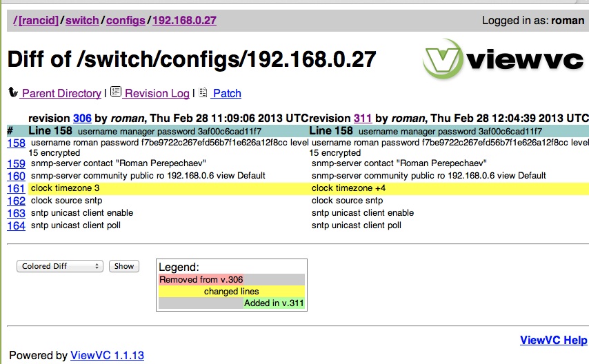Go to the configs breadcrumb link
The height and width of the screenshot is (364, 589).
pos(126,21)
